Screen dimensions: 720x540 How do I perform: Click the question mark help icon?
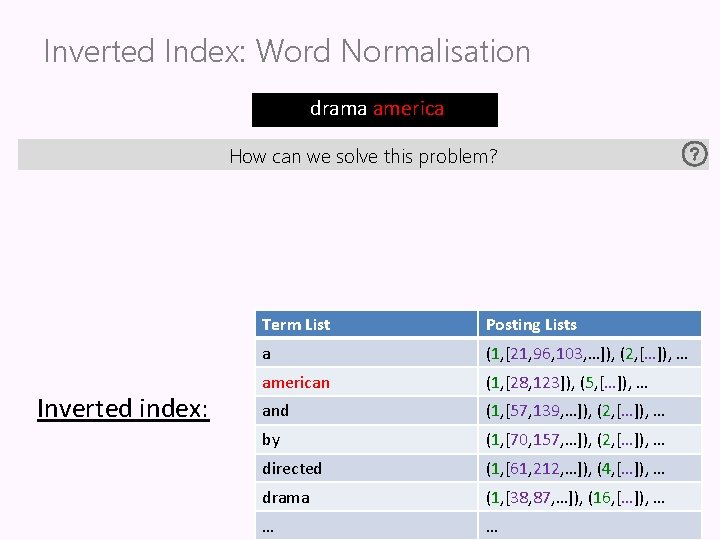(694, 154)
